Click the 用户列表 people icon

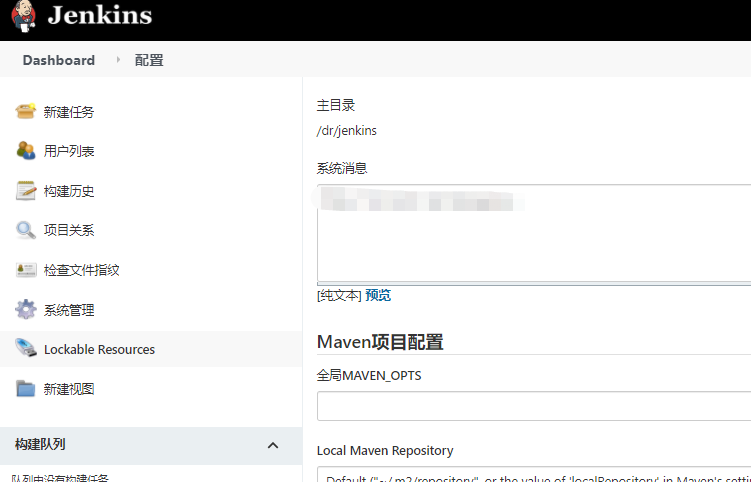point(25,150)
